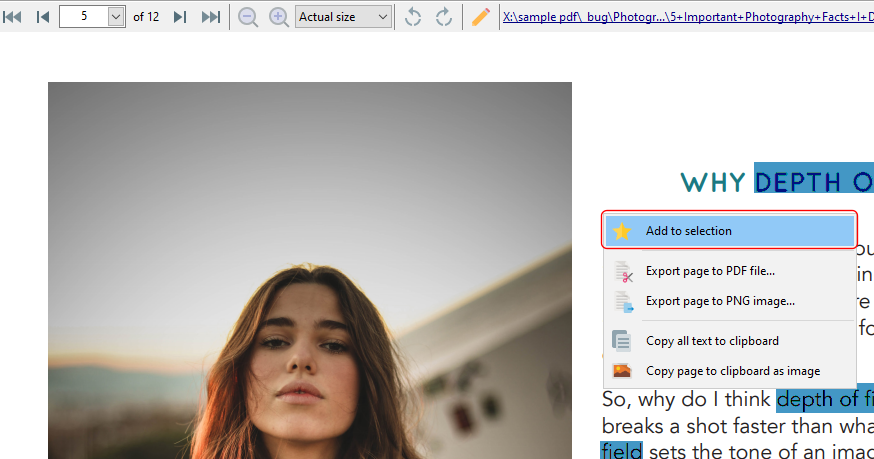Click the zoom in magnifier

(279, 17)
